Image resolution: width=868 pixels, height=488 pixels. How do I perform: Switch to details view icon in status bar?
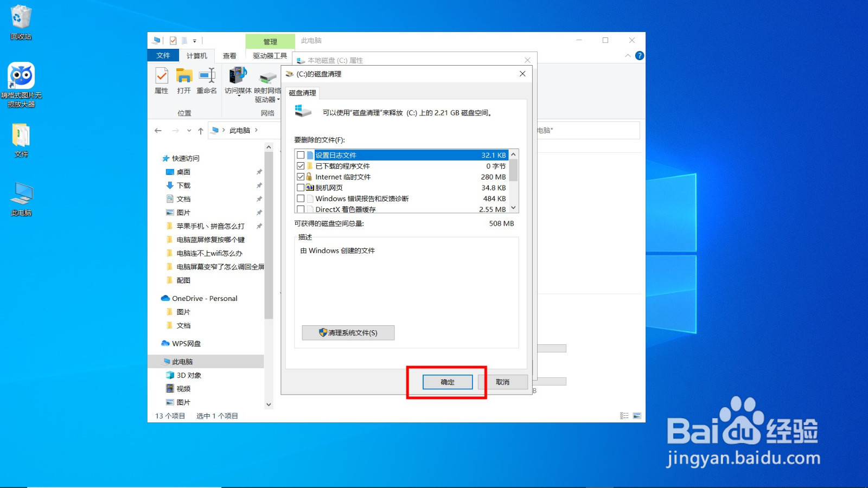coord(624,416)
